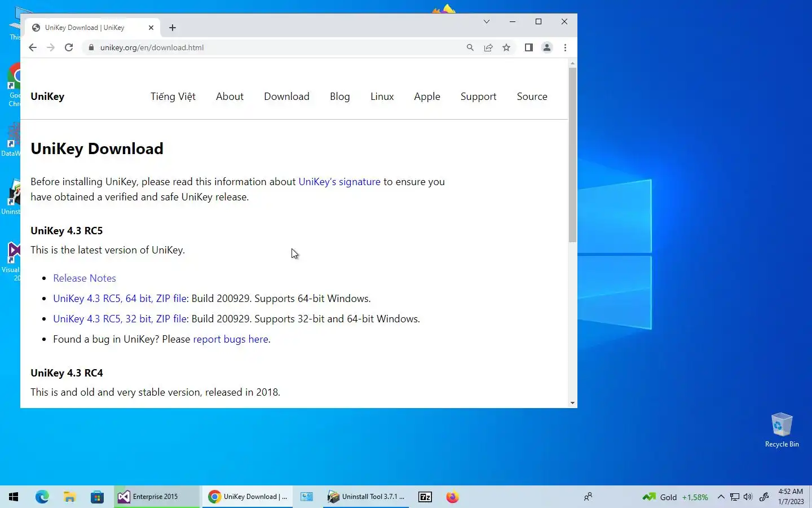
Task: Download UniKey 4.3 RC5 32 bit ZIP
Action: click(x=120, y=319)
